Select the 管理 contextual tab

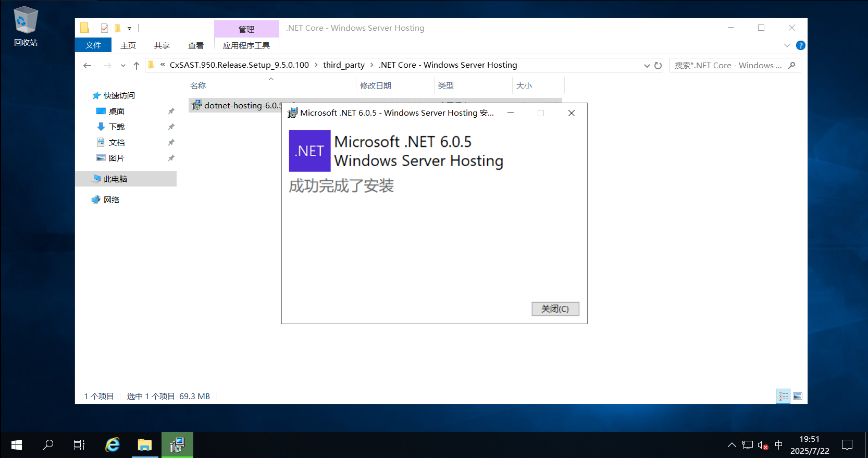[246, 29]
